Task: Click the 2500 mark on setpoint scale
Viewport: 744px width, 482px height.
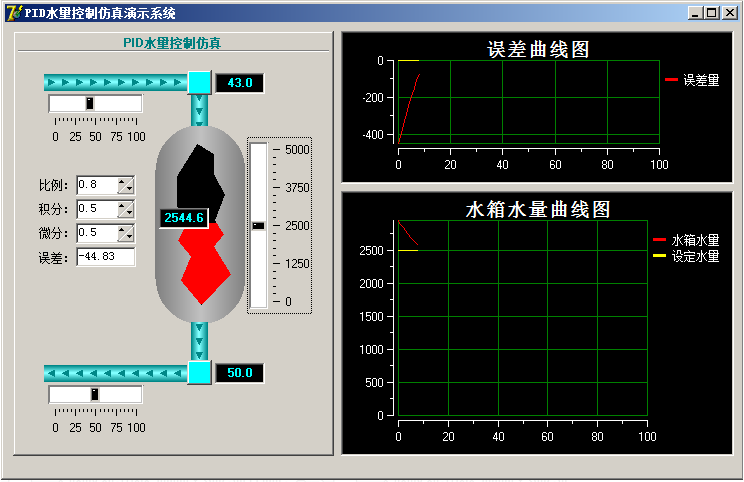Action: (x=297, y=226)
